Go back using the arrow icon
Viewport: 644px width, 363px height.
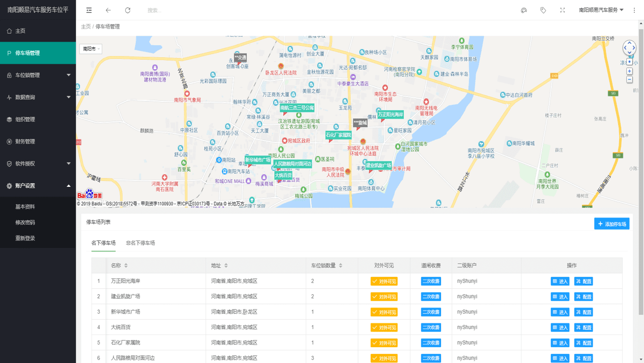pos(108,10)
